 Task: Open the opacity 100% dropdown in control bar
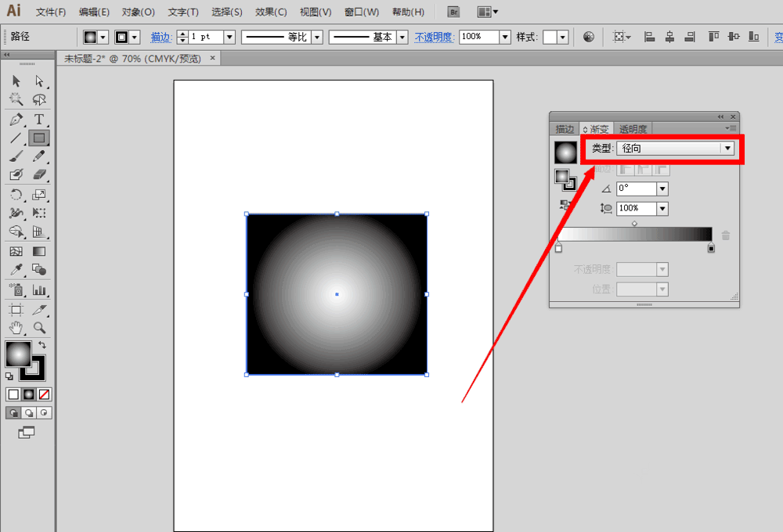[x=505, y=37]
